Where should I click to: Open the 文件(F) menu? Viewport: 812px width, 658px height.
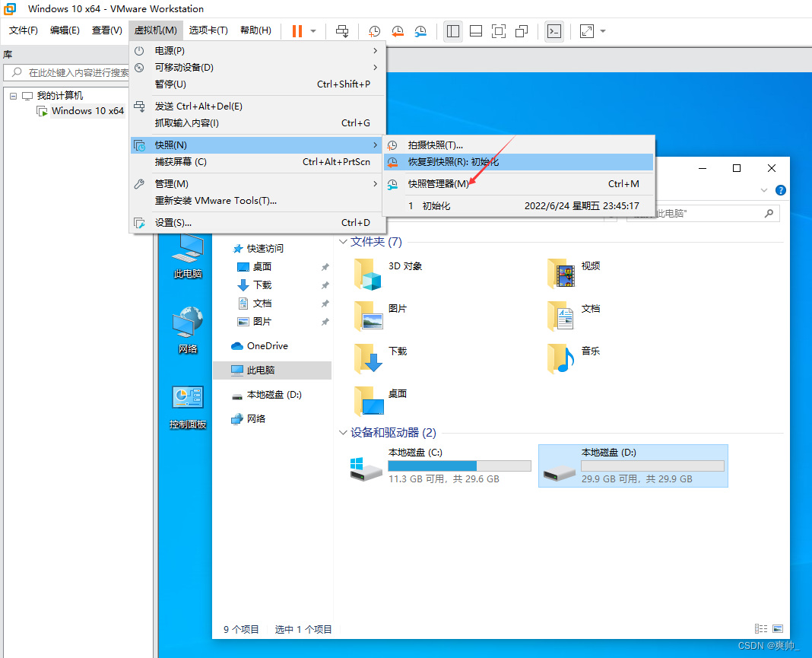pos(24,30)
